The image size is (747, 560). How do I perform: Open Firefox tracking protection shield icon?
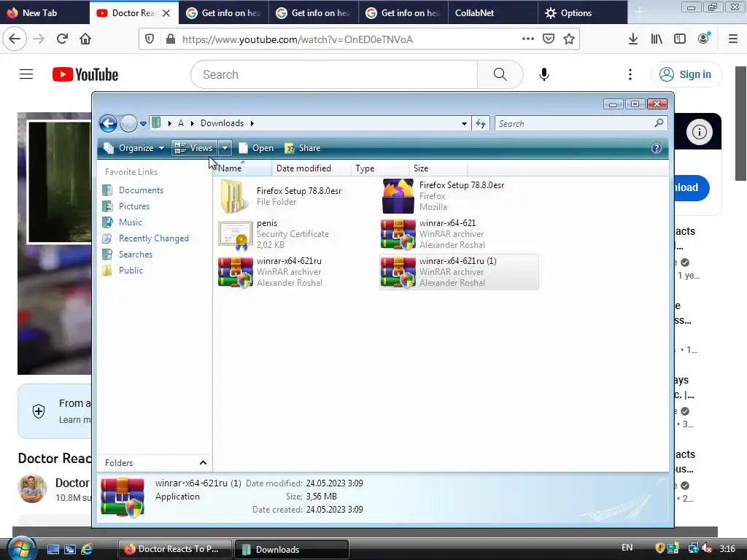(x=150, y=39)
